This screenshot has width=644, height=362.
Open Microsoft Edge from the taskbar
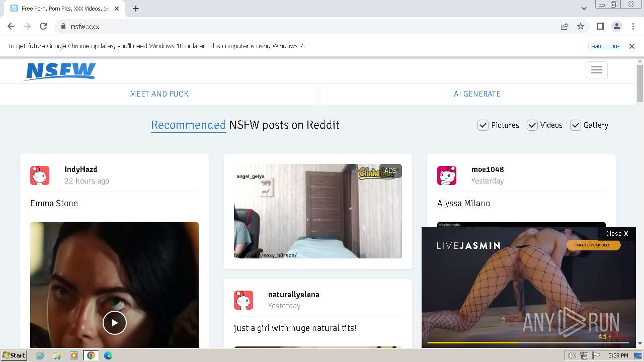108,355
